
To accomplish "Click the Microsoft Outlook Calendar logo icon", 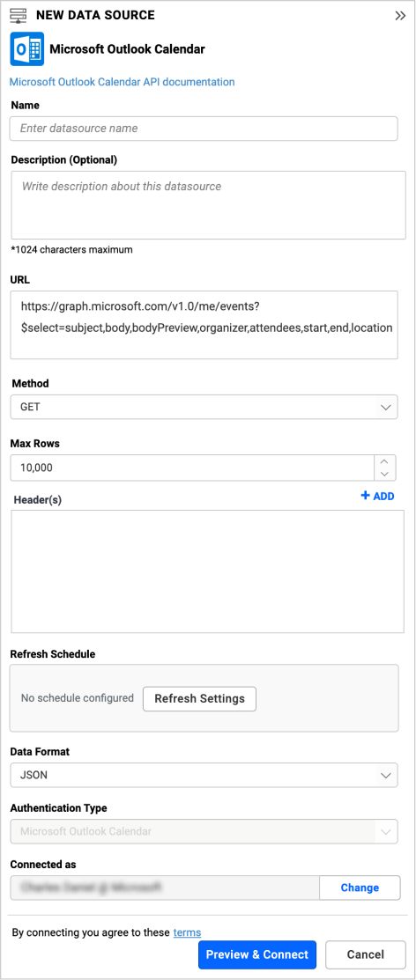I will click(x=27, y=48).
